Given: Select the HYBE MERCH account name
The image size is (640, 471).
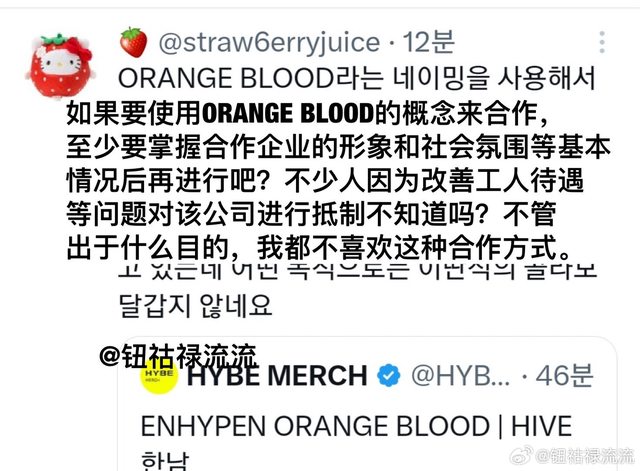Looking at the screenshot, I should (x=278, y=375).
